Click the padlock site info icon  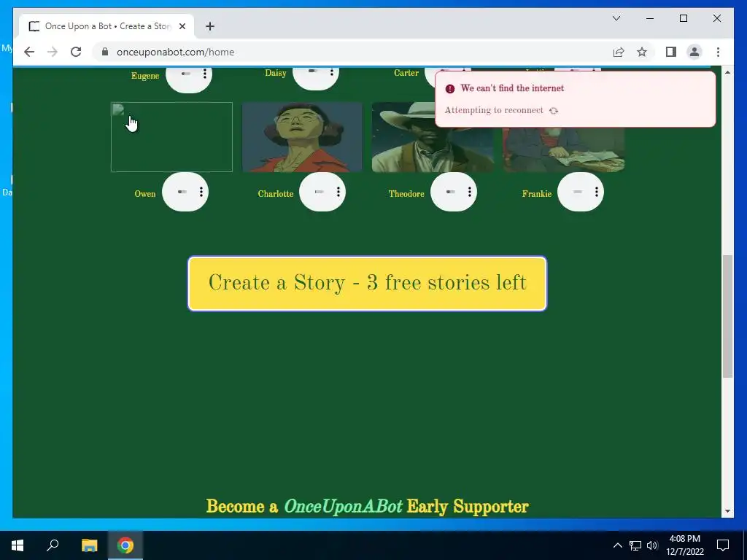(x=105, y=52)
